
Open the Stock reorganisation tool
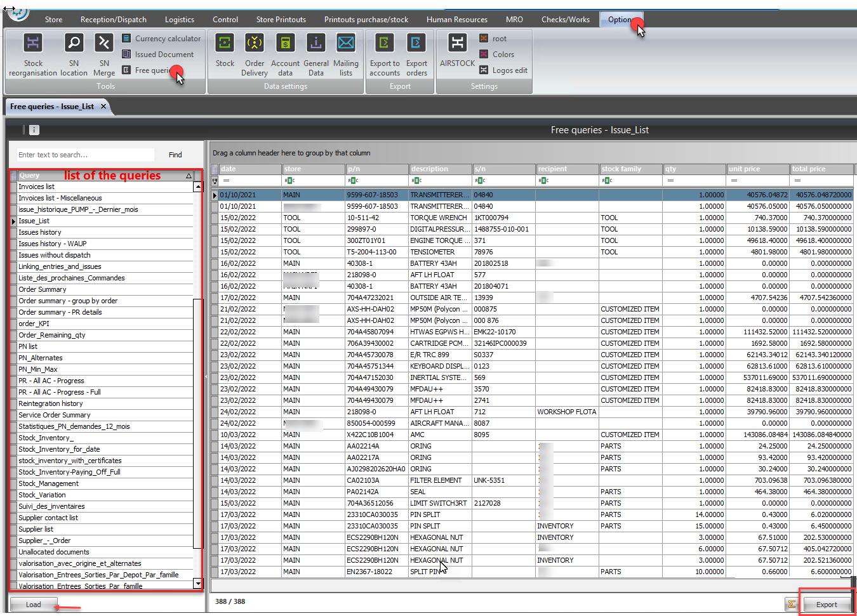[33, 43]
